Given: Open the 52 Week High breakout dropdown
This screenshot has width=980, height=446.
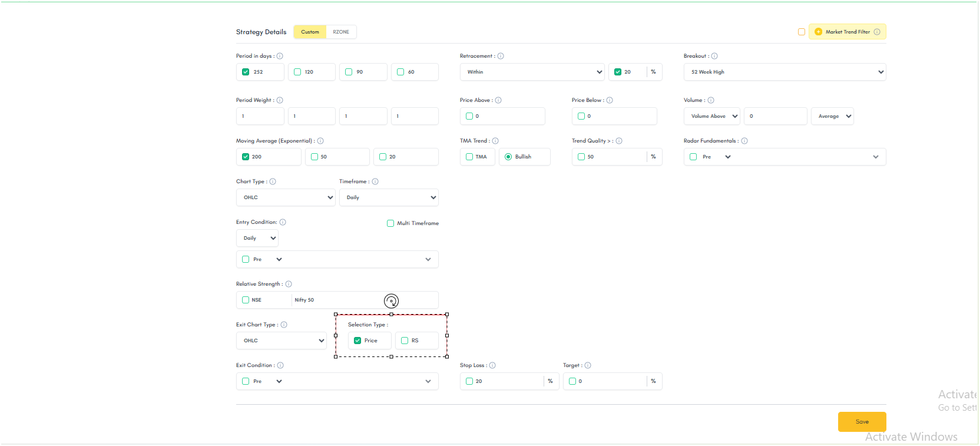Looking at the screenshot, I should (784, 72).
